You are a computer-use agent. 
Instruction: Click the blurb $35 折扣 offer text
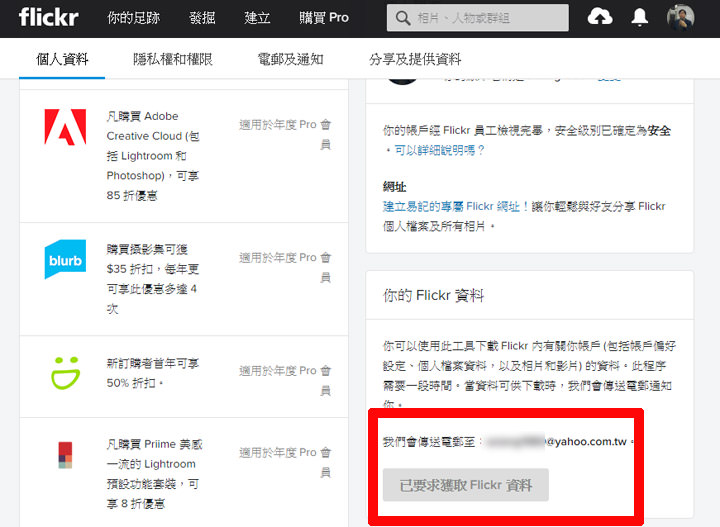(x=153, y=279)
